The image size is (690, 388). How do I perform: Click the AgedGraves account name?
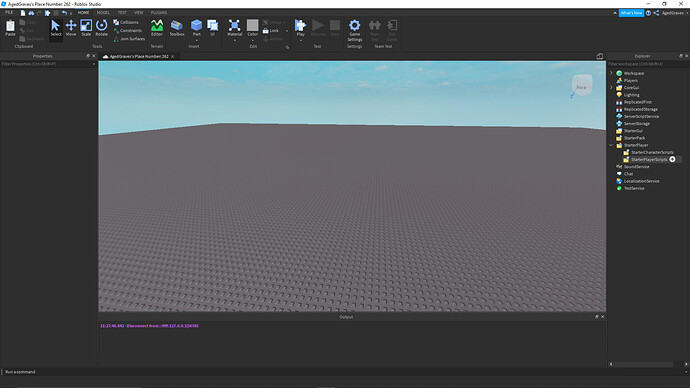(673, 13)
